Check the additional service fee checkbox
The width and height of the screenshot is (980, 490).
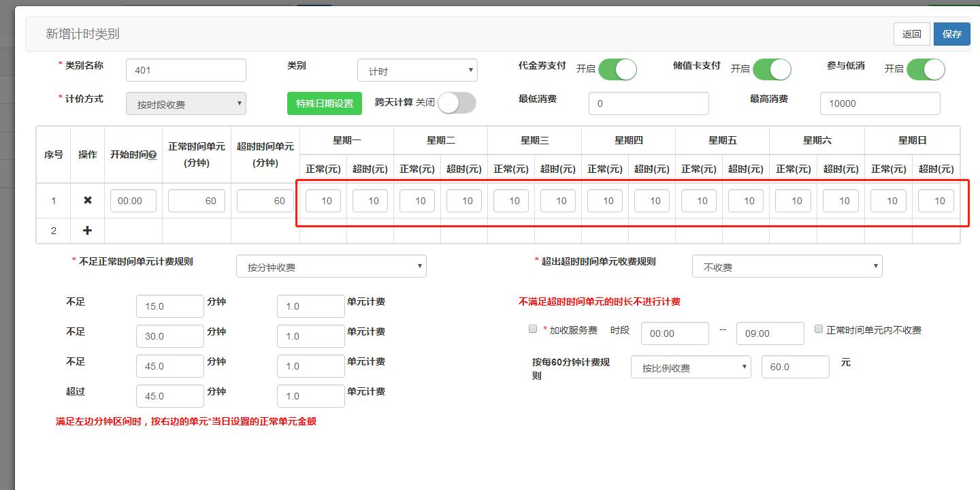coord(533,329)
